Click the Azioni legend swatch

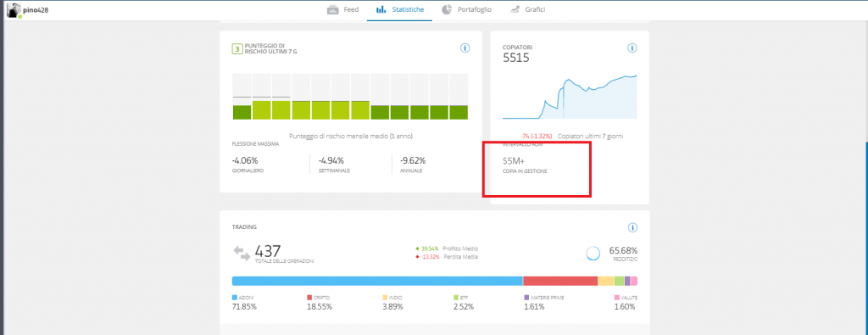235,298
